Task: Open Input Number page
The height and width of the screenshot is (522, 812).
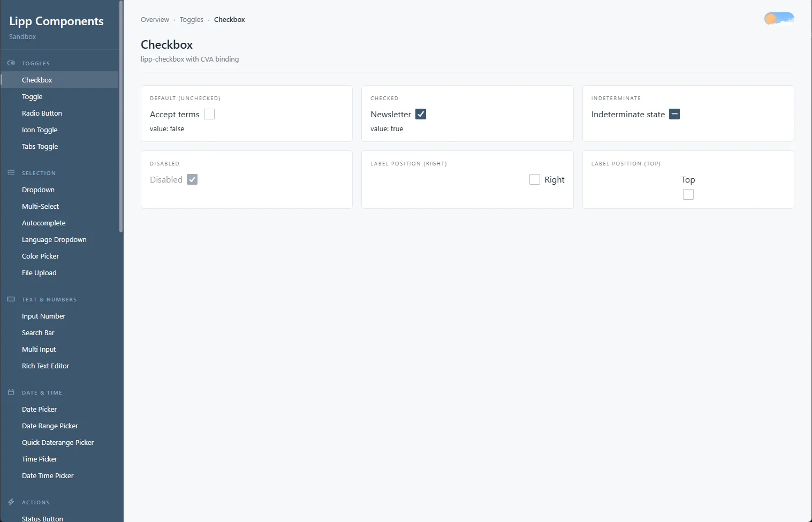Action: coord(59,316)
